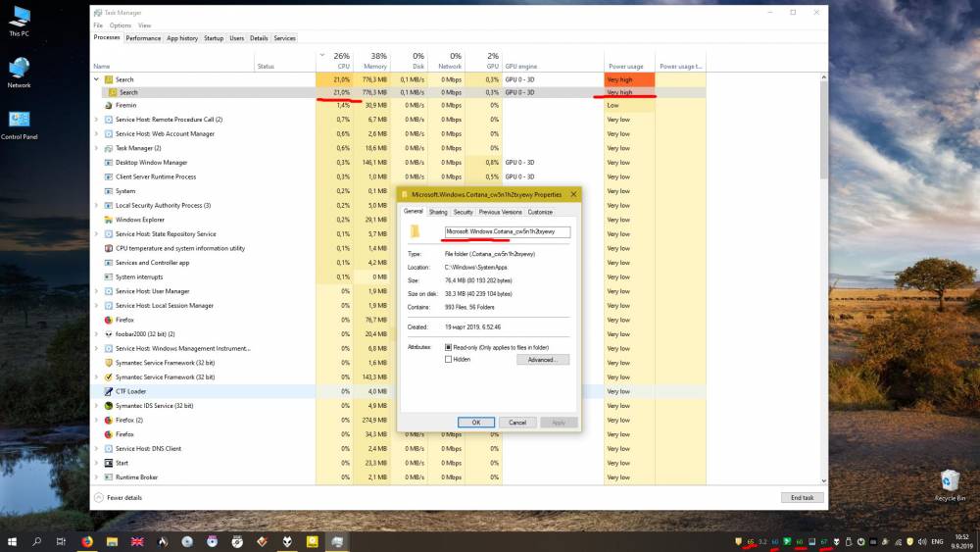Select the Firemin process icon
The width and height of the screenshot is (980, 552).
pyautogui.click(x=109, y=106)
